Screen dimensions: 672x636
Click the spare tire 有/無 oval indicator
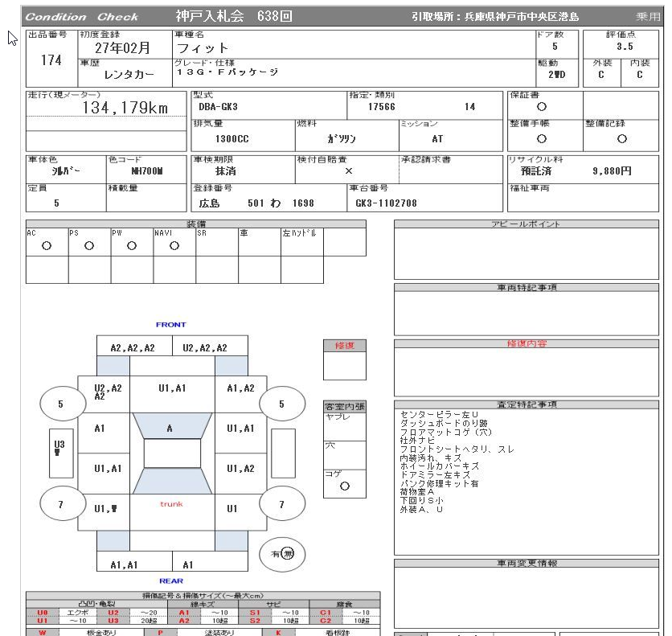point(282,554)
